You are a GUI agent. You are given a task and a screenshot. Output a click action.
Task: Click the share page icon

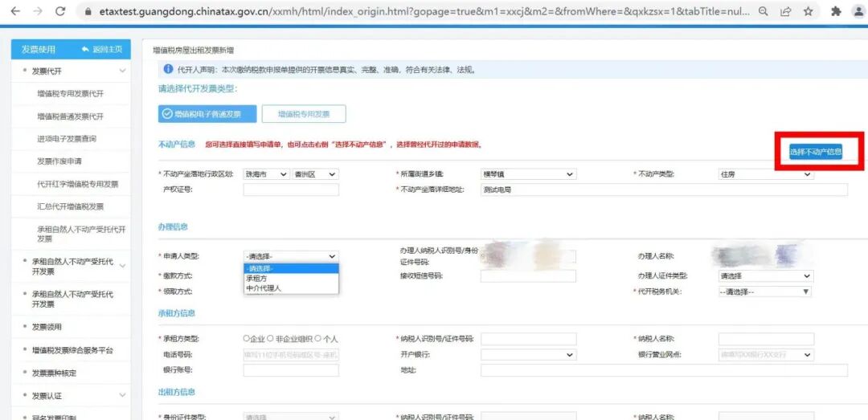point(785,11)
